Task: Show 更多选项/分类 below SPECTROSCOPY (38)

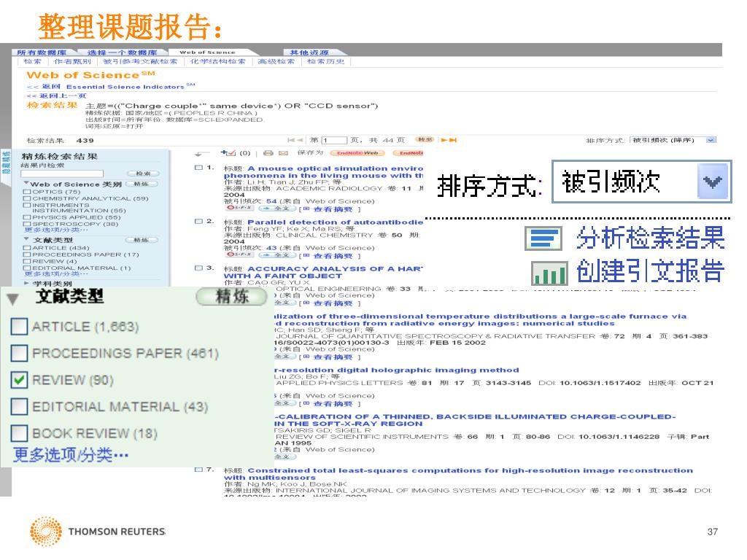Action: pos(56,230)
